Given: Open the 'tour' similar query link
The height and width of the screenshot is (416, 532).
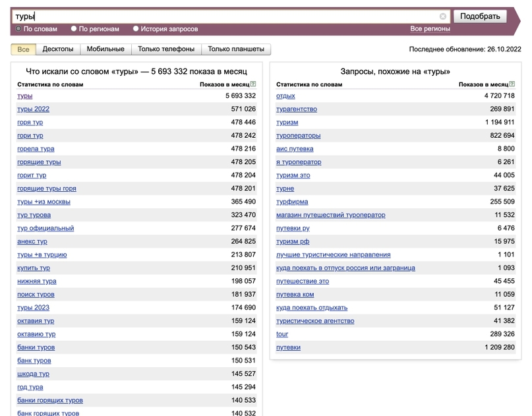Looking at the screenshot, I should [282, 334].
